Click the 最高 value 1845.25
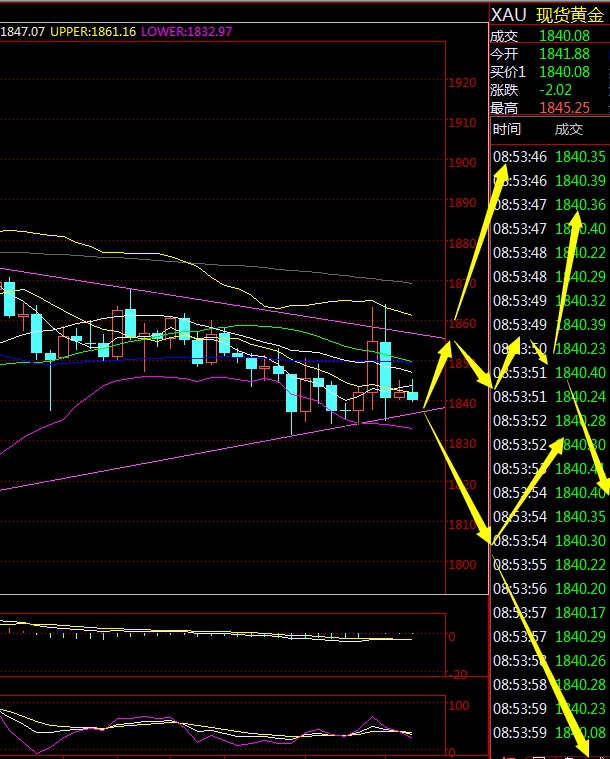 pyautogui.click(x=564, y=108)
